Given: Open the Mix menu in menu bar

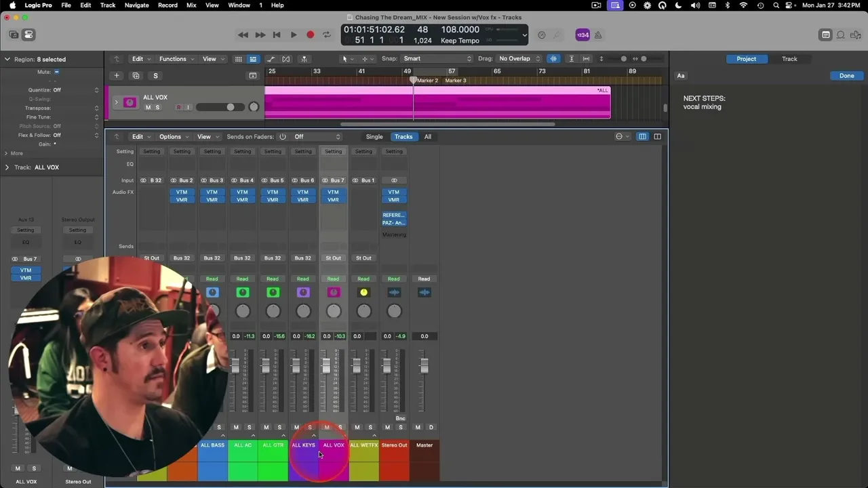Looking at the screenshot, I should coord(191,5).
